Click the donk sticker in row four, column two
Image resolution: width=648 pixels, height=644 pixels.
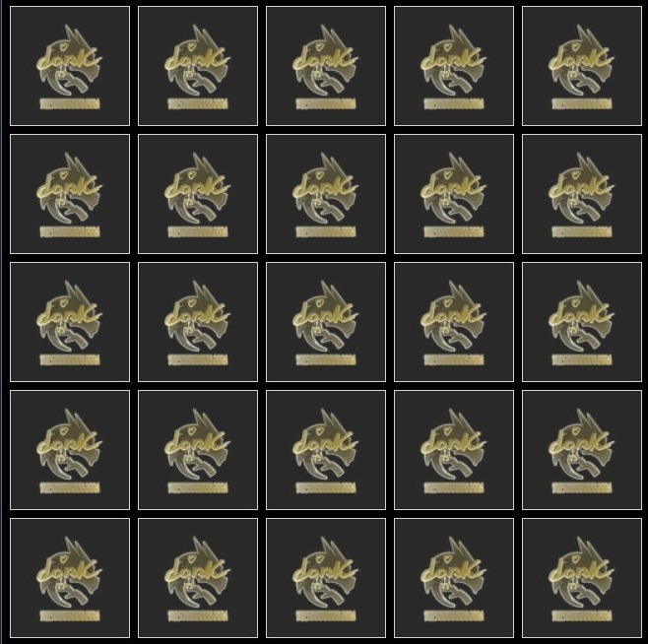tap(198, 450)
